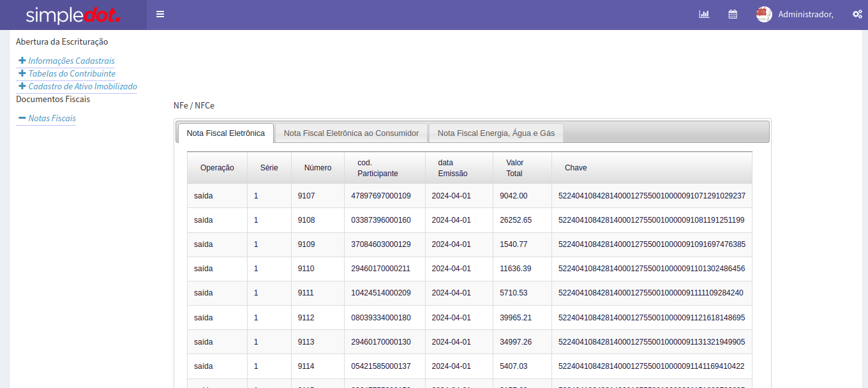Click the Chave column header

click(x=576, y=168)
